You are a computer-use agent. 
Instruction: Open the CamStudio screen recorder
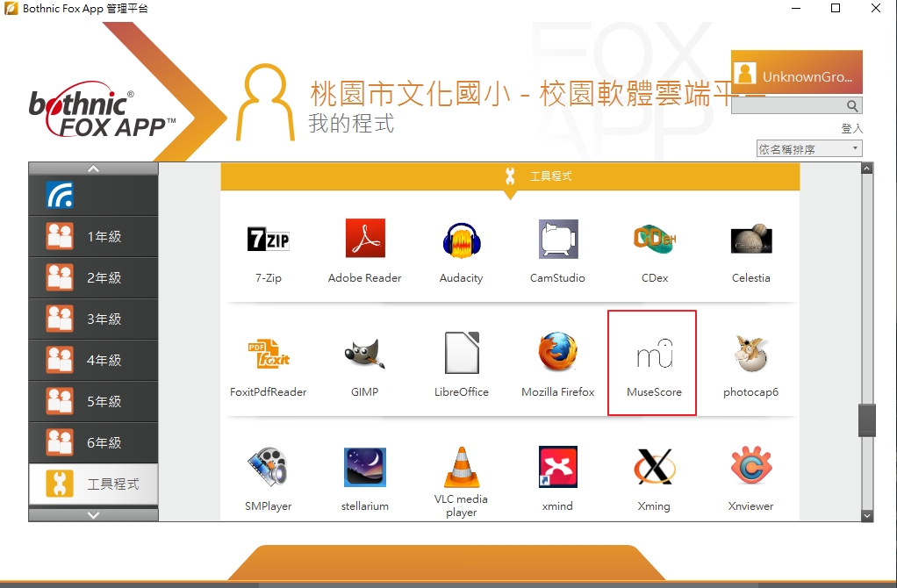click(x=557, y=239)
